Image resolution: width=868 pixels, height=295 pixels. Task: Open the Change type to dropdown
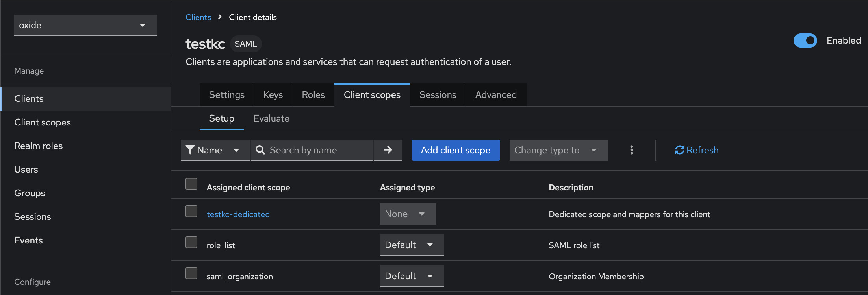click(x=558, y=150)
